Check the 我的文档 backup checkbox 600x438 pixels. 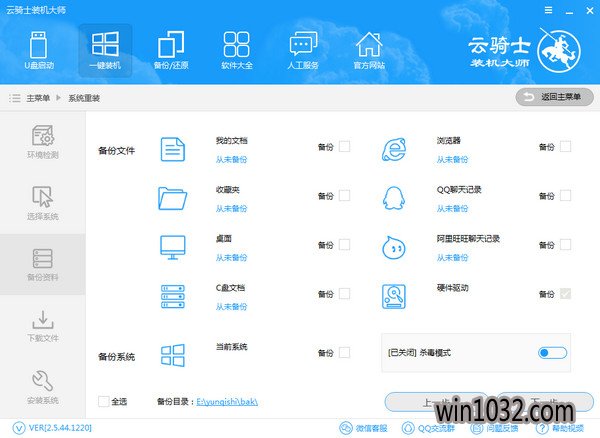point(344,147)
